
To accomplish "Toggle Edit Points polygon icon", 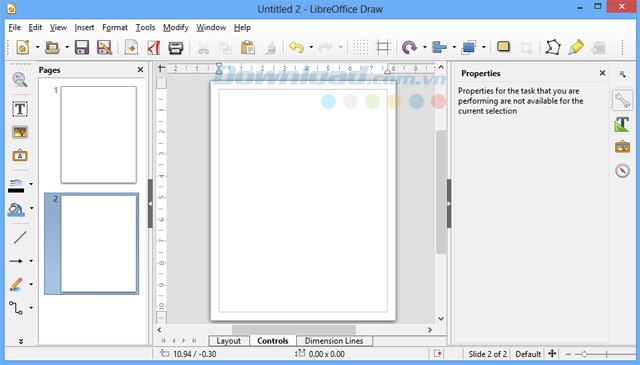I will click(553, 47).
